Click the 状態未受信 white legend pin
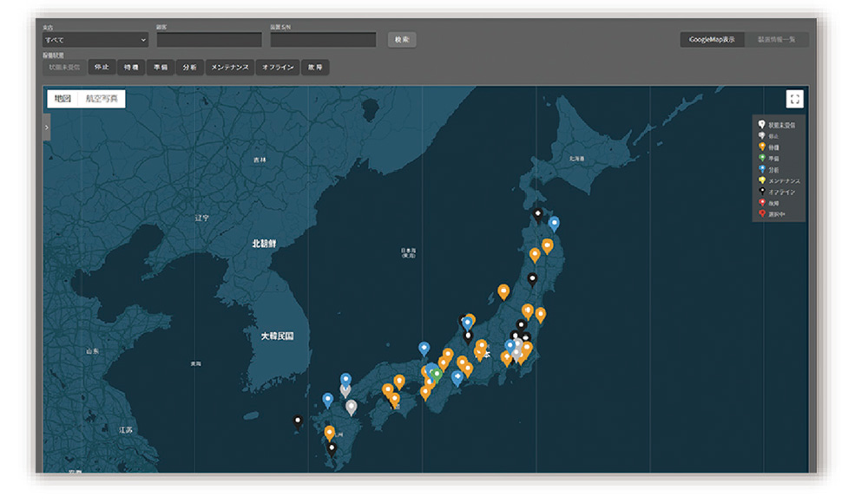This screenshot has height=503, width=868. (762, 125)
